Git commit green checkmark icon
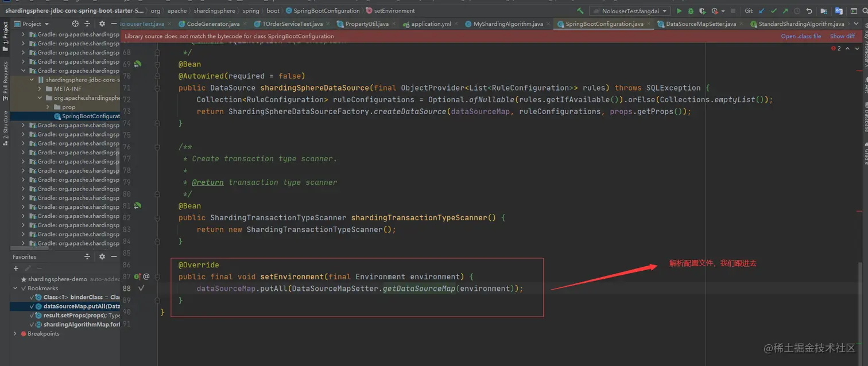The width and height of the screenshot is (868, 366). pyautogui.click(x=774, y=11)
